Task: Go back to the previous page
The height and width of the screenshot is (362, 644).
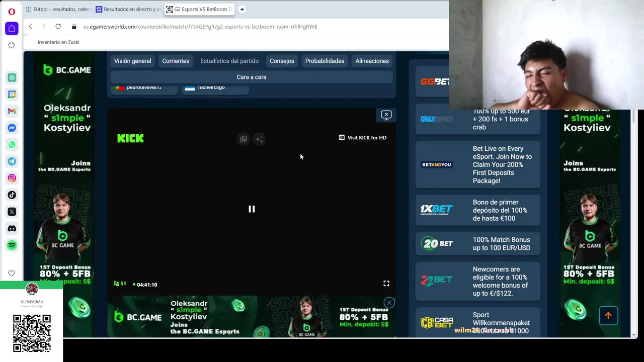Action: 30,27
